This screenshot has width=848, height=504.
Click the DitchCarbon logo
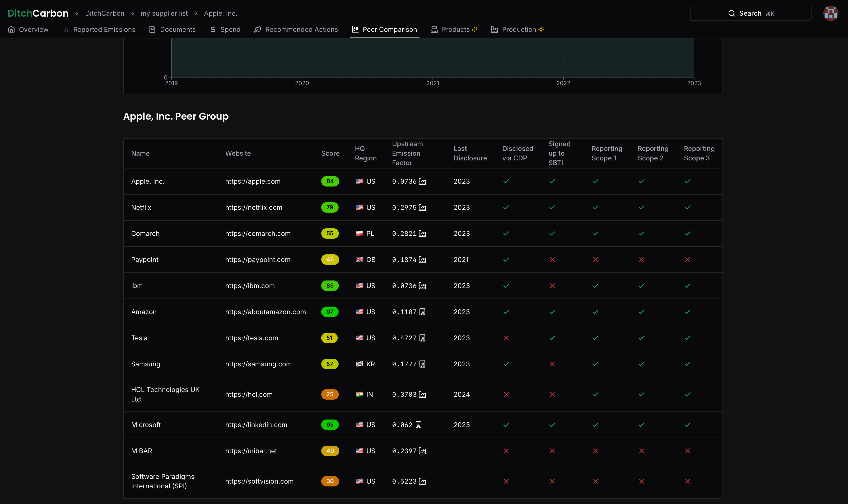[x=38, y=13]
